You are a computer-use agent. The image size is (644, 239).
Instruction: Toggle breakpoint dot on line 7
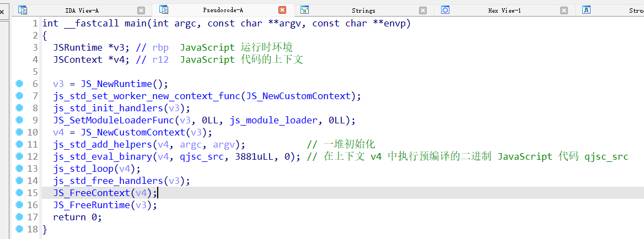coord(19,95)
